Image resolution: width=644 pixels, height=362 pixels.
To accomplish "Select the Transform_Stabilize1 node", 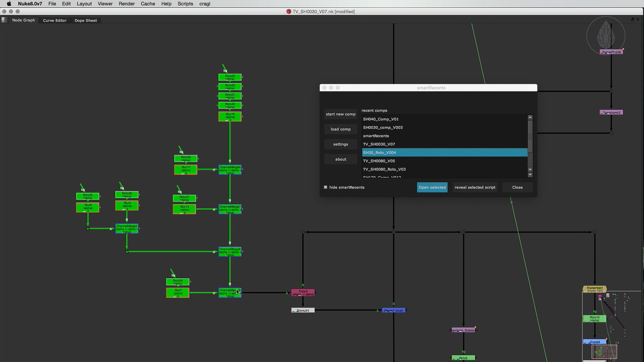I will click(x=464, y=330).
